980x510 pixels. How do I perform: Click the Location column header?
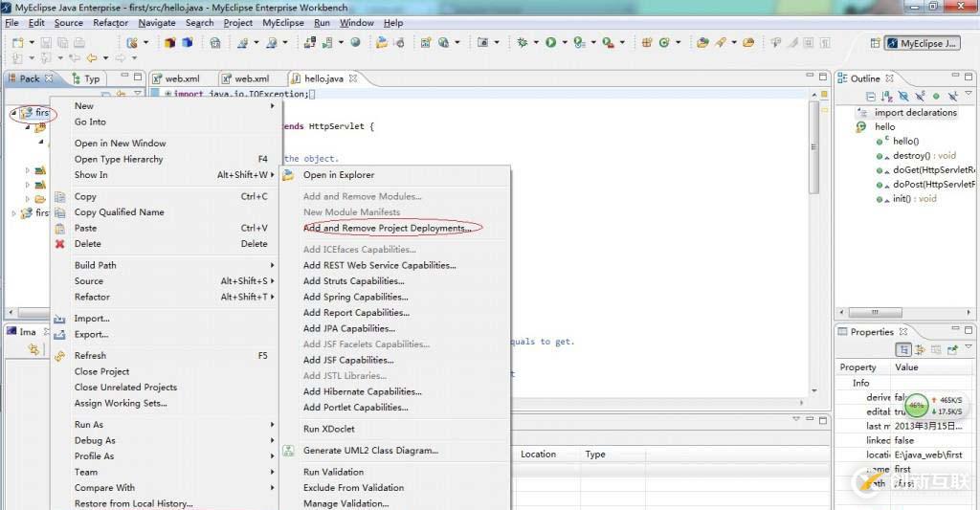tap(538, 455)
